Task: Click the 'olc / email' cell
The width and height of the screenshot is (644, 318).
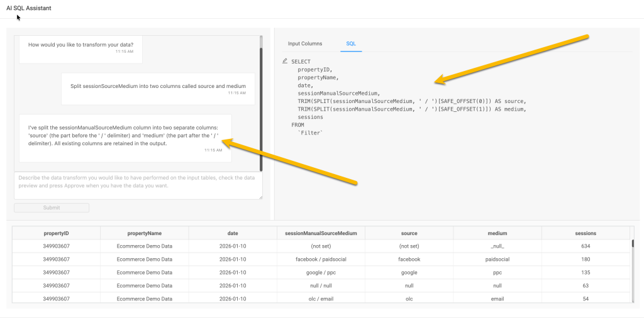Action: [x=321, y=299]
